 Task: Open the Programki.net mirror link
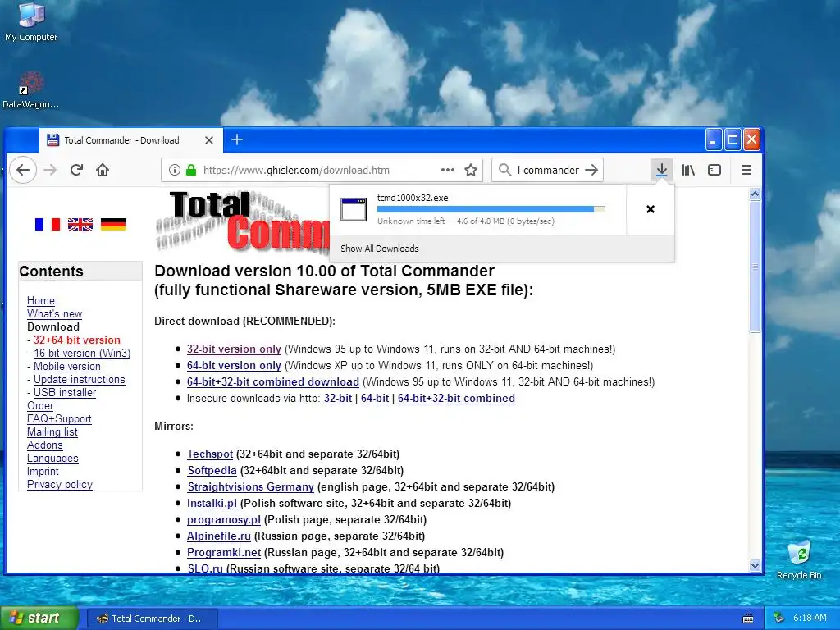coord(224,553)
